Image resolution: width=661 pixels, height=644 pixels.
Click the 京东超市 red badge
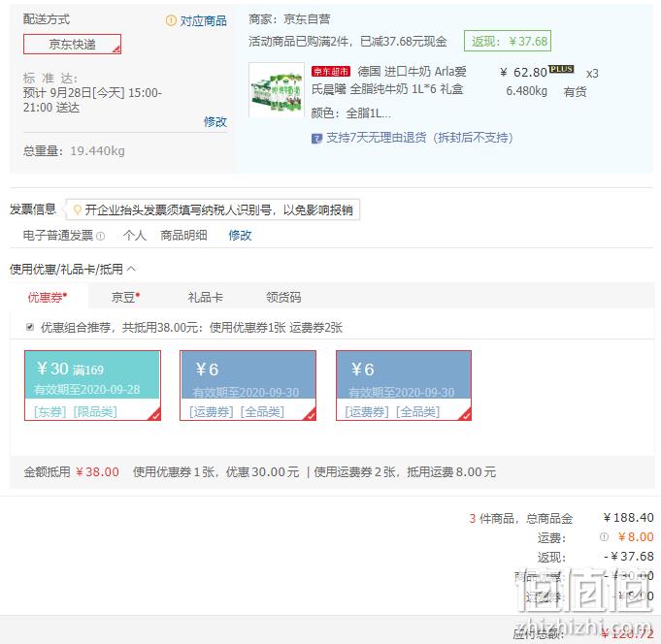(x=330, y=72)
